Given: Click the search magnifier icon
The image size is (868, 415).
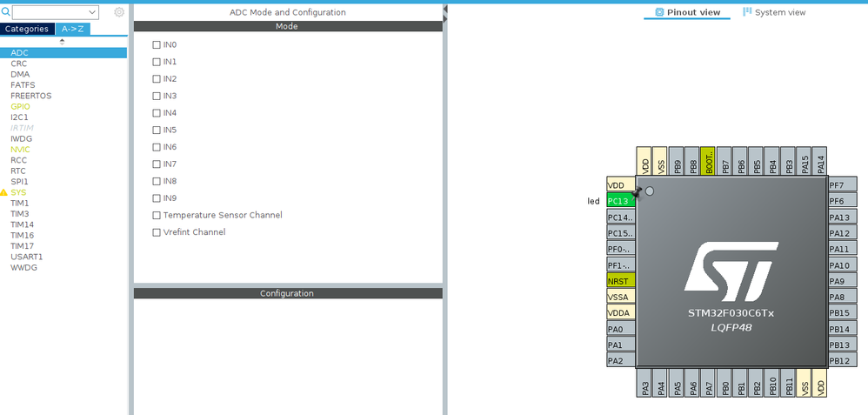Looking at the screenshot, I should pos(5,11).
